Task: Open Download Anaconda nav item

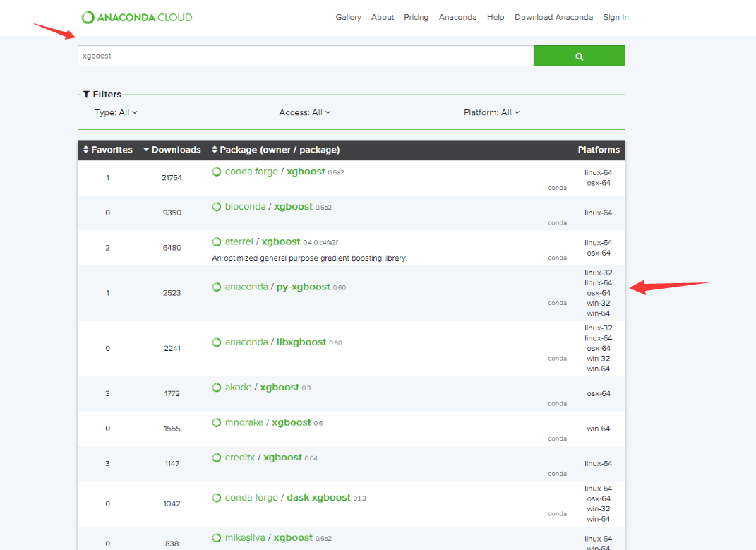Action: point(553,18)
